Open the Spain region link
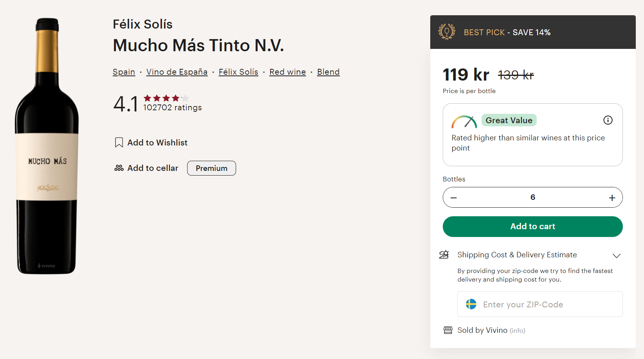 [x=124, y=72]
